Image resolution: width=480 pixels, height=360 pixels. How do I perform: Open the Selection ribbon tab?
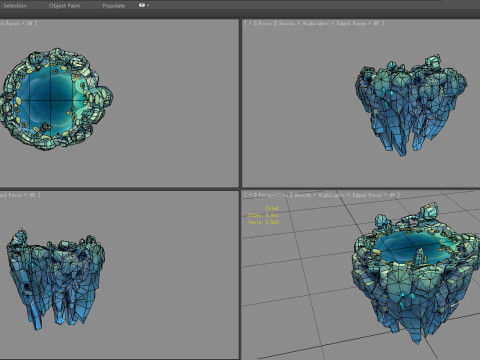(15, 5)
